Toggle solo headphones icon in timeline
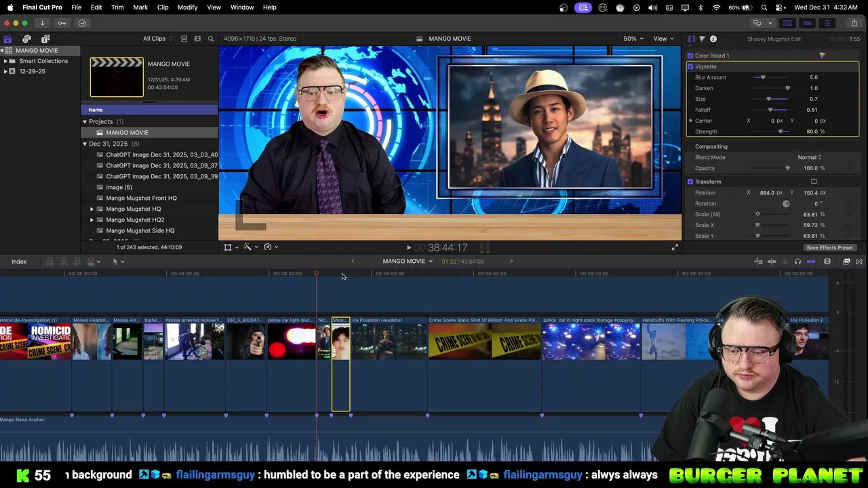868x488 pixels. tap(797, 262)
